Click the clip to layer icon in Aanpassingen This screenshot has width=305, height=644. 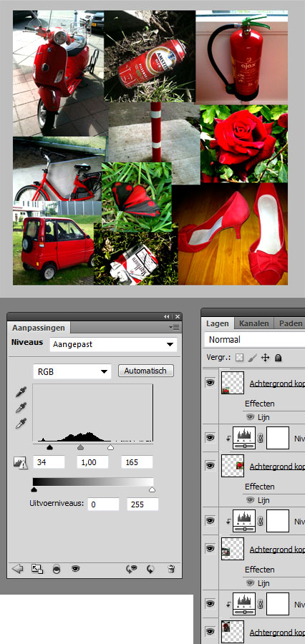point(57,570)
